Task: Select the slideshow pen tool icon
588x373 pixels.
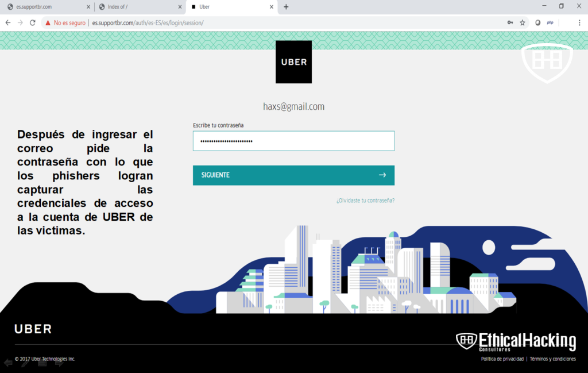Action: coord(25,363)
